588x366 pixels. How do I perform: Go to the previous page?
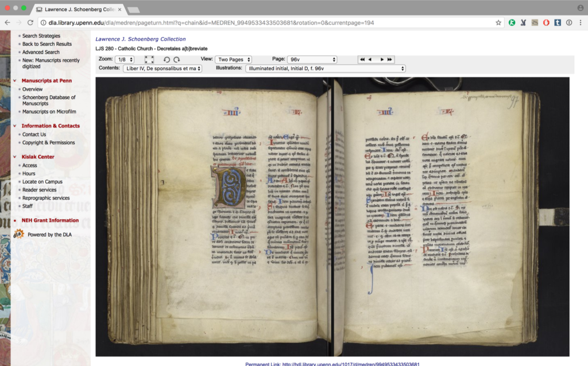[x=370, y=60]
